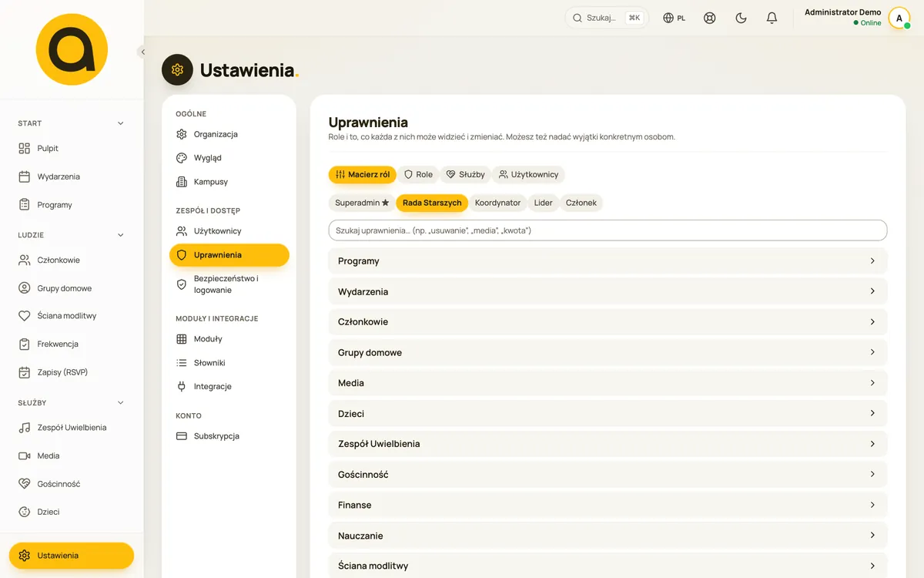This screenshot has height=578, width=924.
Task: Click the Słowniki list icon
Action: coord(182,363)
